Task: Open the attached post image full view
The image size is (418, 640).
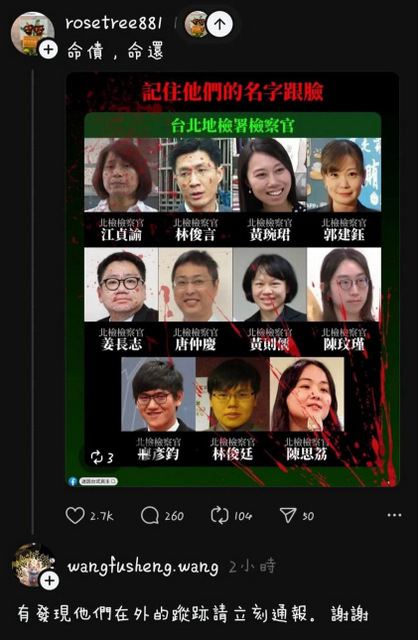Action: (232, 279)
